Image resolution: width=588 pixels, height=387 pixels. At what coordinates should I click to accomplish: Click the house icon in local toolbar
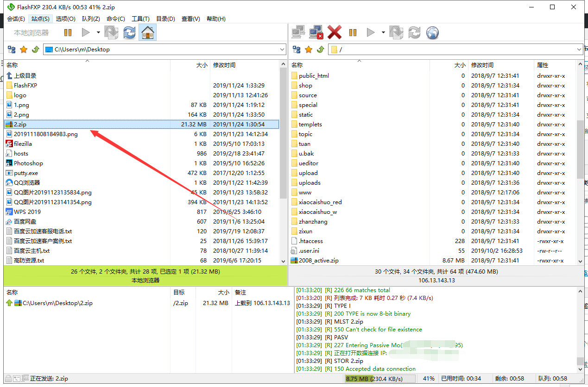(x=147, y=32)
